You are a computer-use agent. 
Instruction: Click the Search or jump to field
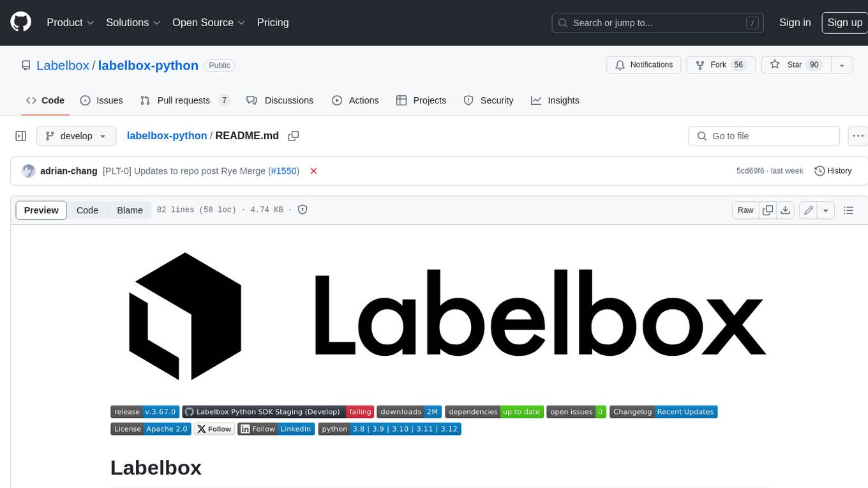click(x=657, y=23)
